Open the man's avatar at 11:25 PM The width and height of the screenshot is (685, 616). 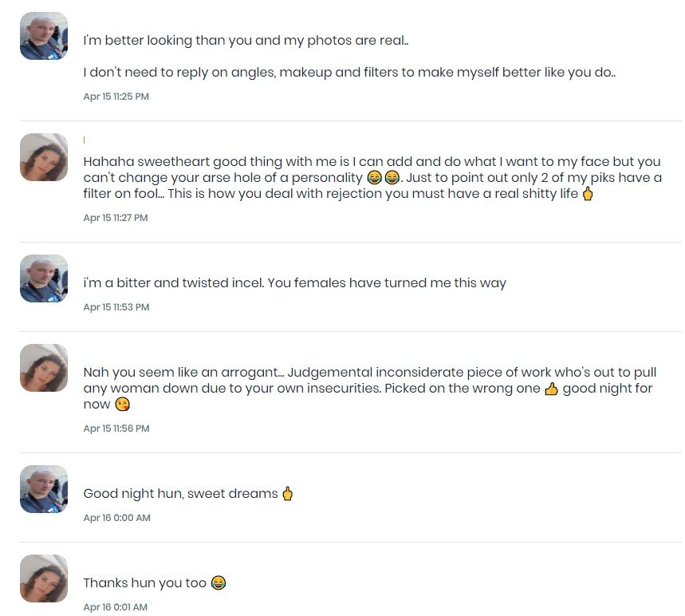tap(44, 36)
